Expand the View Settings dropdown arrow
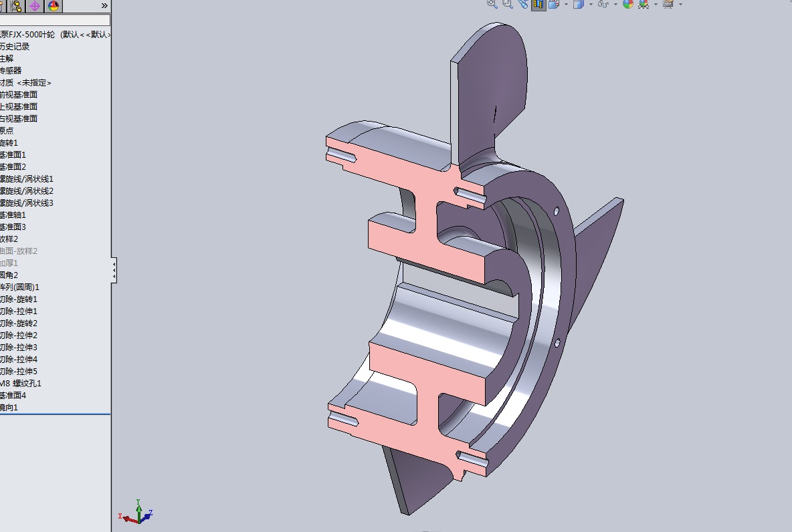This screenshot has height=532, width=792. tap(680, 5)
